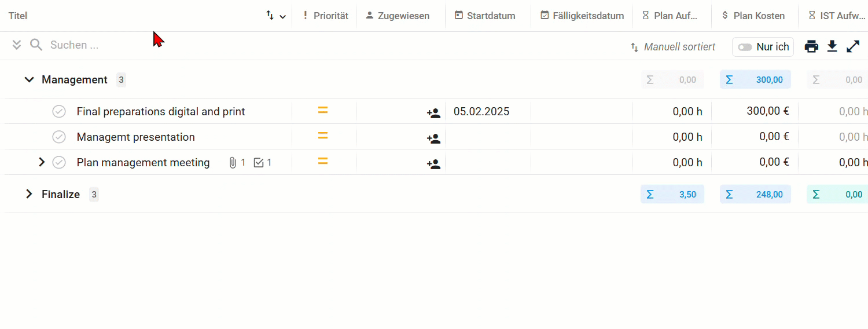Expand the Finalize group
Image resolution: width=868 pixels, height=329 pixels.
tap(29, 194)
